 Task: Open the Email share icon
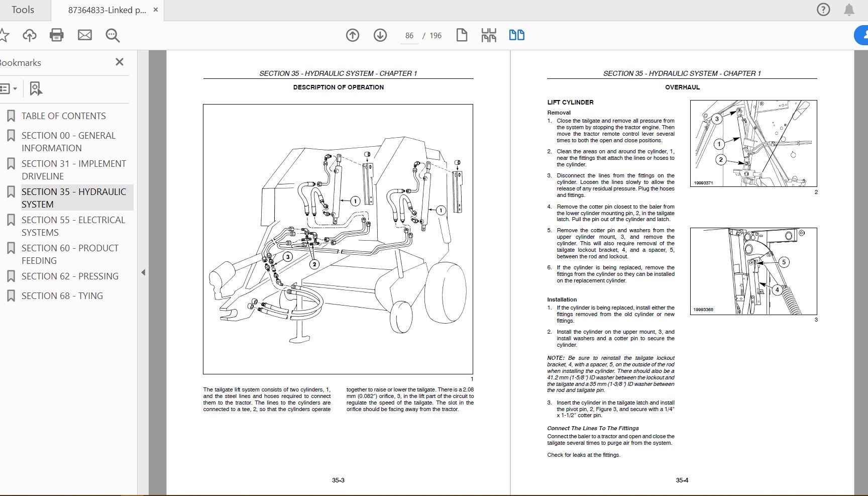84,35
